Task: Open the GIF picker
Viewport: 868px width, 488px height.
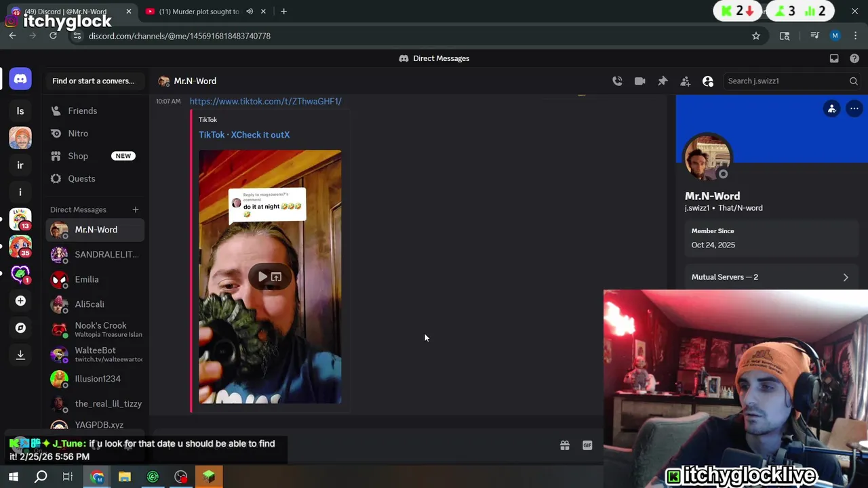Action: (x=587, y=445)
